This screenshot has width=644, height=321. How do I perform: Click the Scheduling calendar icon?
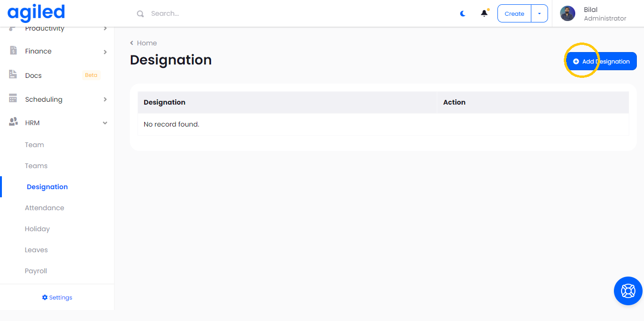(13, 98)
